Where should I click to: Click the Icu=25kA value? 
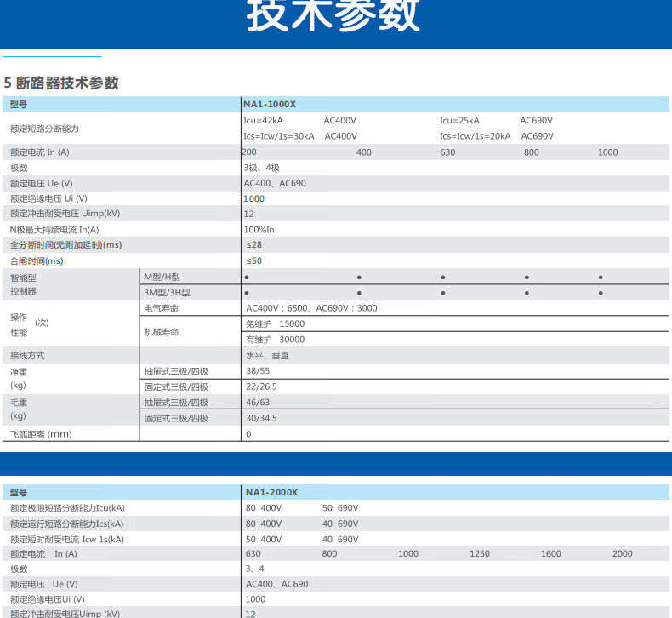(x=459, y=121)
